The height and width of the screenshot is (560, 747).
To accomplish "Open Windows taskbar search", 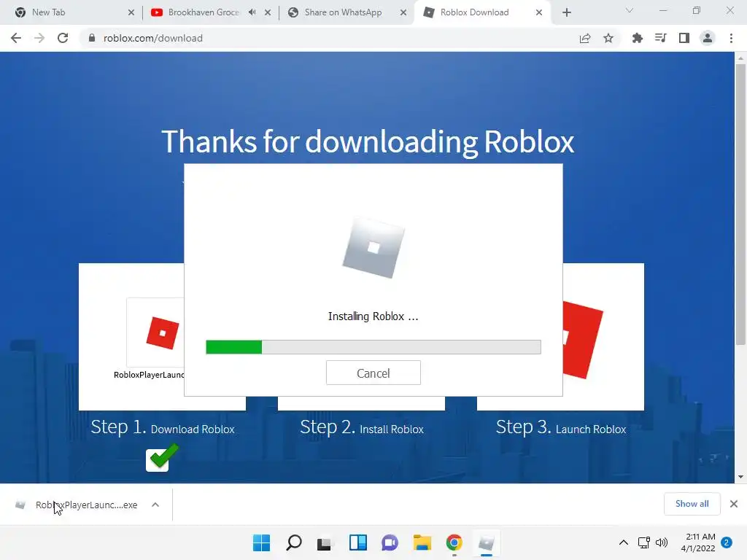I will (x=293, y=542).
